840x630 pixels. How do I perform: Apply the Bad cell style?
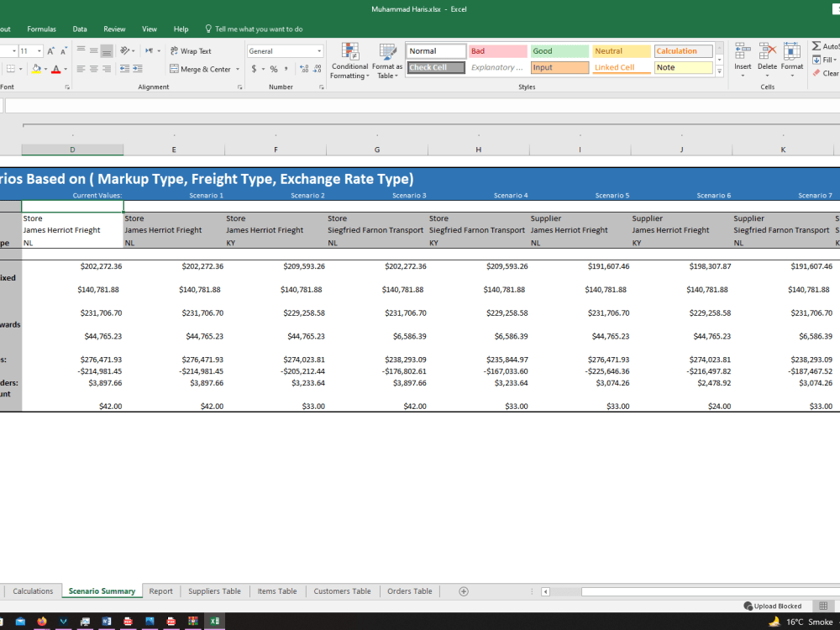coord(497,51)
